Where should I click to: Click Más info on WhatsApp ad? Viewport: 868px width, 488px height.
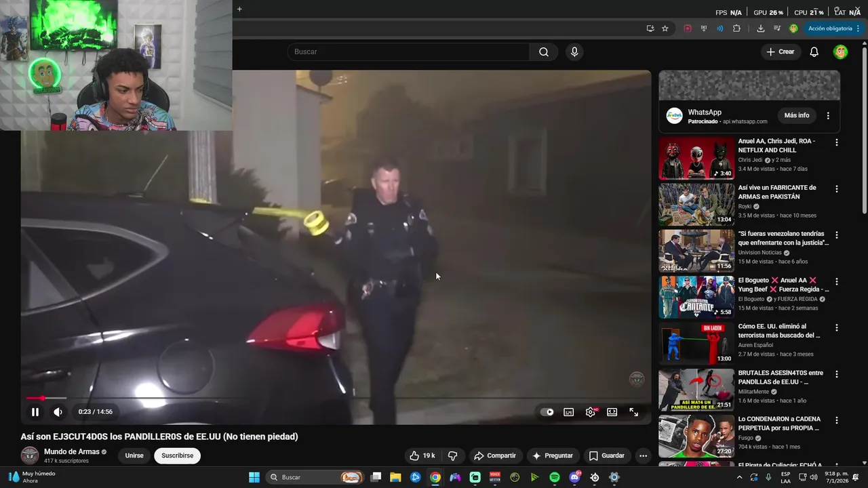click(x=797, y=115)
